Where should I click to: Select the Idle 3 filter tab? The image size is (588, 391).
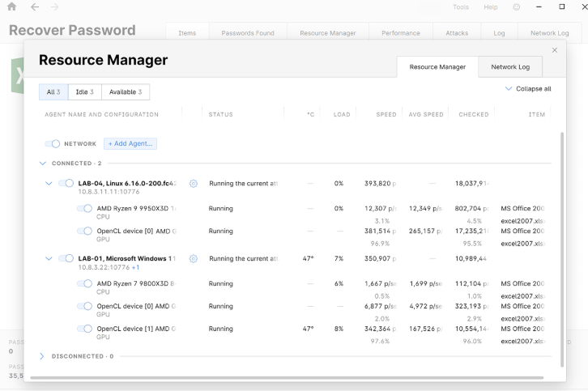[x=85, y=92]
